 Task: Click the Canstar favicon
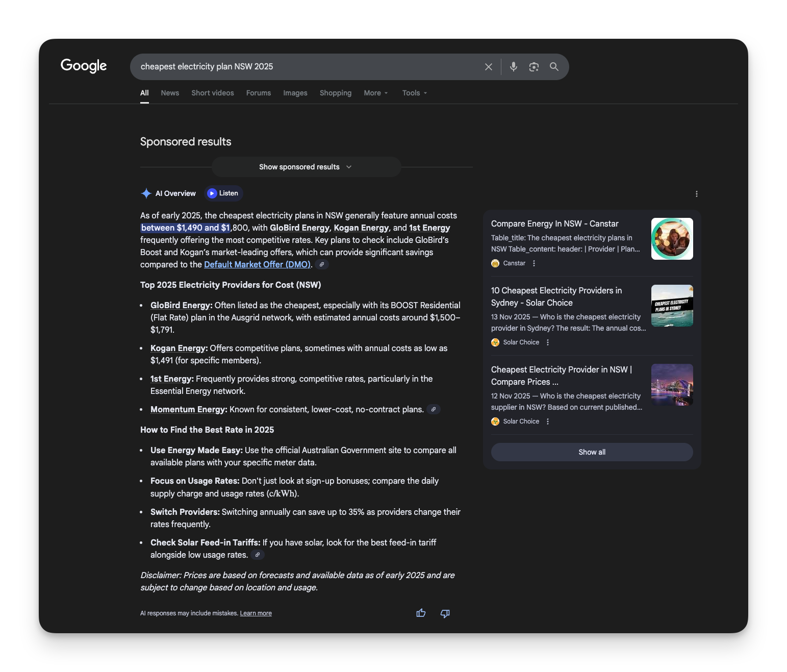point(495,263)
